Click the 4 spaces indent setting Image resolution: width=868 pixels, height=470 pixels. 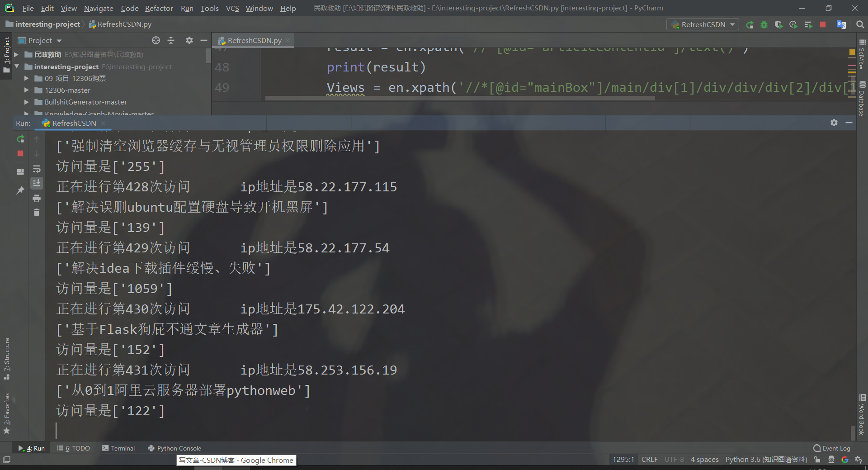pyautogui.click(x=704, y=460)
